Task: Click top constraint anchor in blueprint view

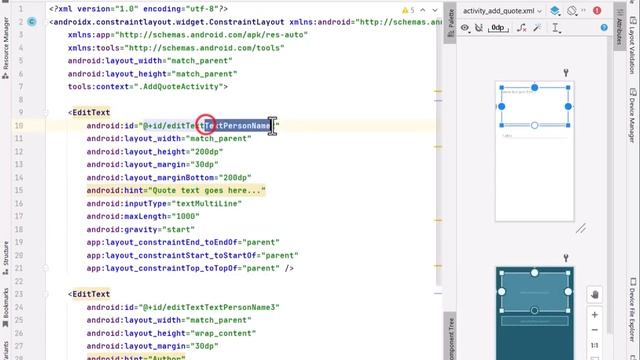Action: click(534, 273)
